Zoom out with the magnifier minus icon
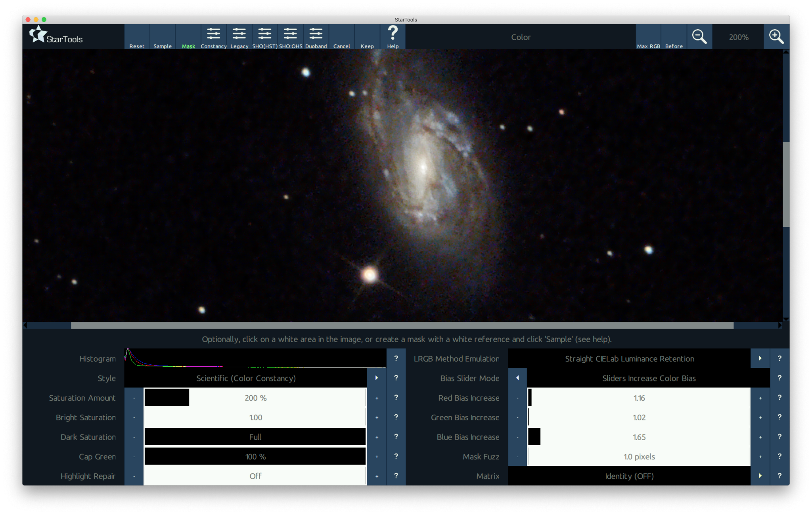Screen dimensions: 812x515 tap(699, 36)
